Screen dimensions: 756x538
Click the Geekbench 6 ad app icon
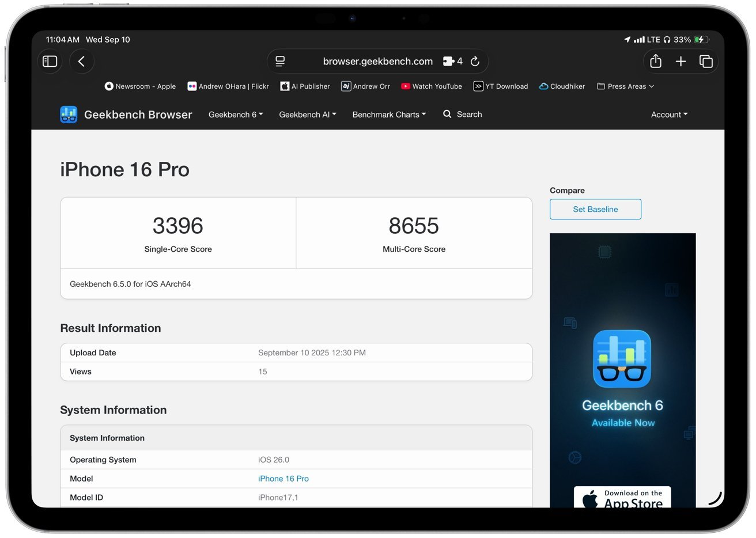click(x=622, y=359)
